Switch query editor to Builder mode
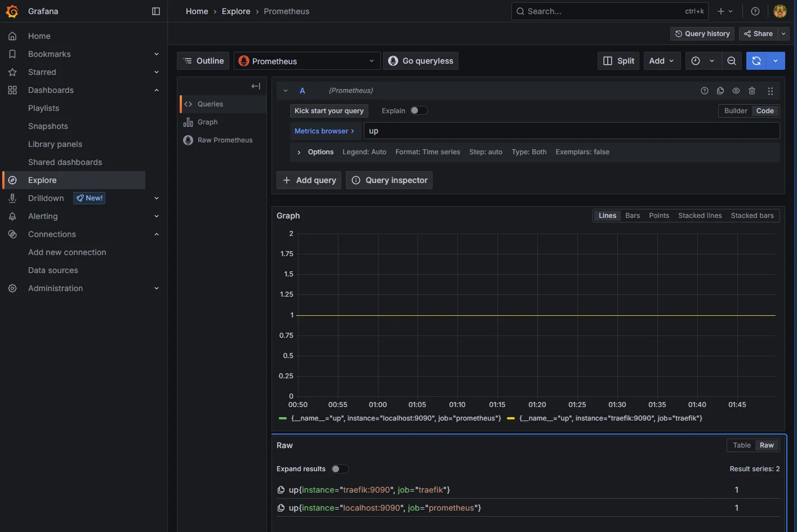 click(736, 111)
